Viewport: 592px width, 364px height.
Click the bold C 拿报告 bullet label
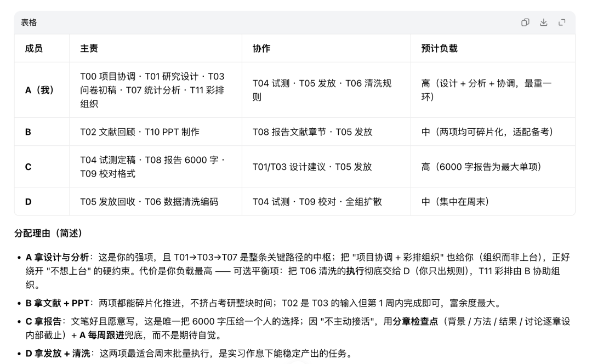click(43, 321)
